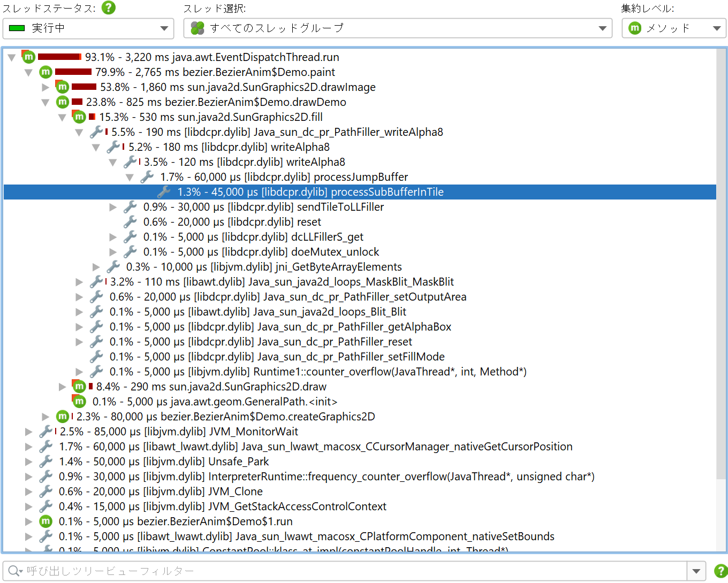728x583 pixels.
Task: Select row '1.3% - 45,000 µs processSubBufferInTile'
Action: [360, 192]
